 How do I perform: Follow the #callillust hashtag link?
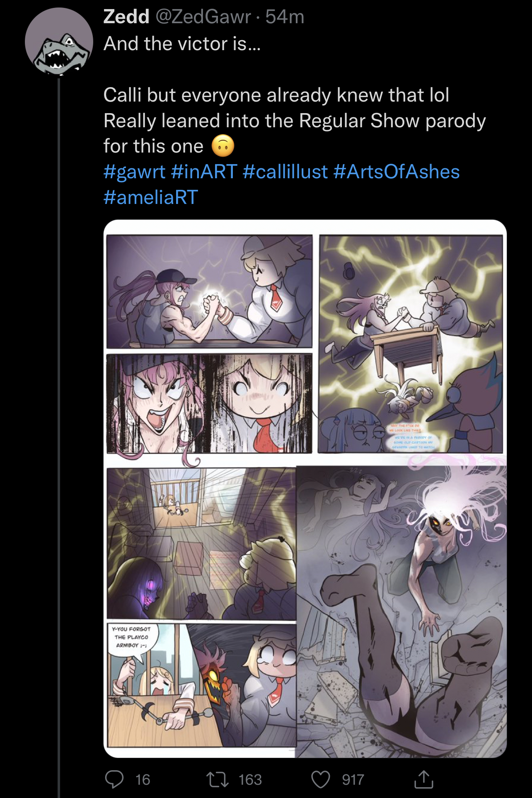point(285,172)
